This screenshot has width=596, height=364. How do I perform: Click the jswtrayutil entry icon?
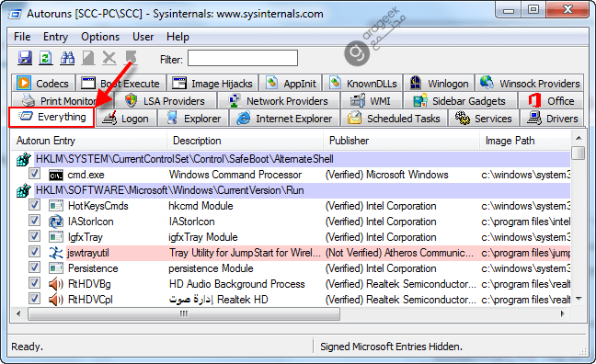56,253
